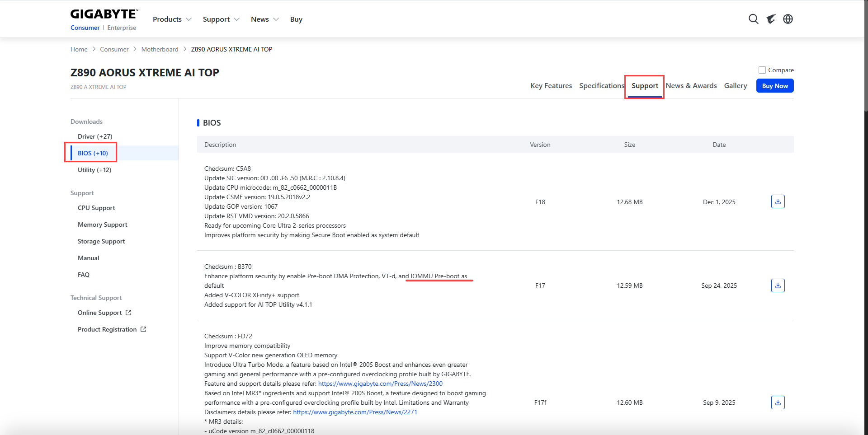Click the search magnifier icon
868x435 pixels.
[753, 19]
